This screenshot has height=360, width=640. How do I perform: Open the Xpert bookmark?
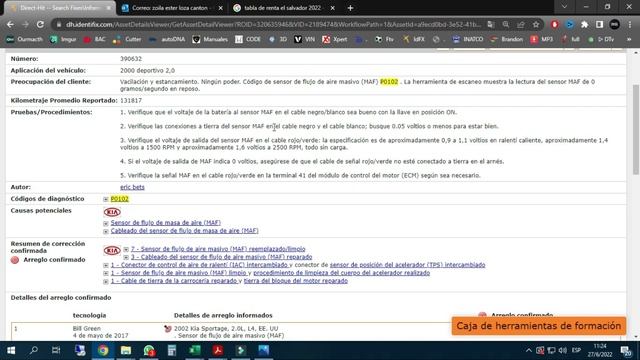(335, 39)
